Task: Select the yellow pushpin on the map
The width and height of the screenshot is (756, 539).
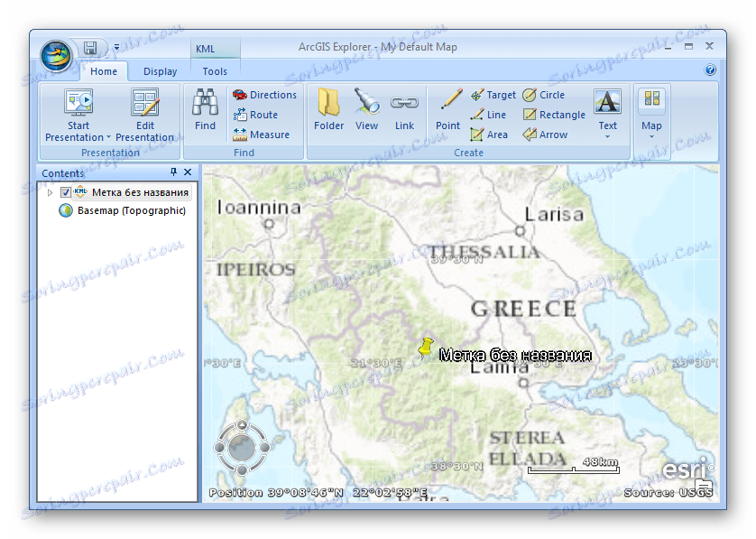Action: coord(426,348)
